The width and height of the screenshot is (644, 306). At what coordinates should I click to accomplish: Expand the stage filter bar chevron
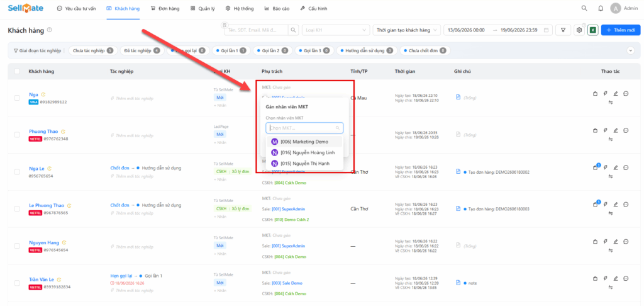click(631, 50)
